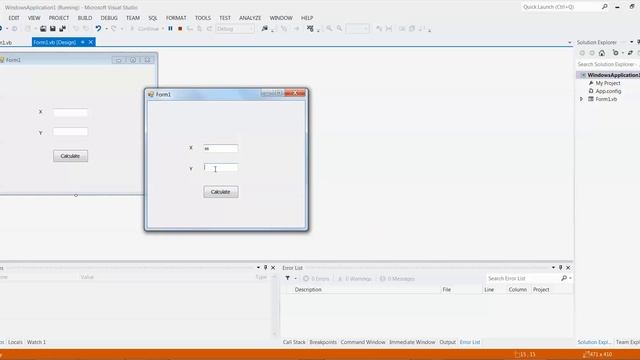
Task: Toggle the Messages filter in Error List
Action: coord(397,279)
